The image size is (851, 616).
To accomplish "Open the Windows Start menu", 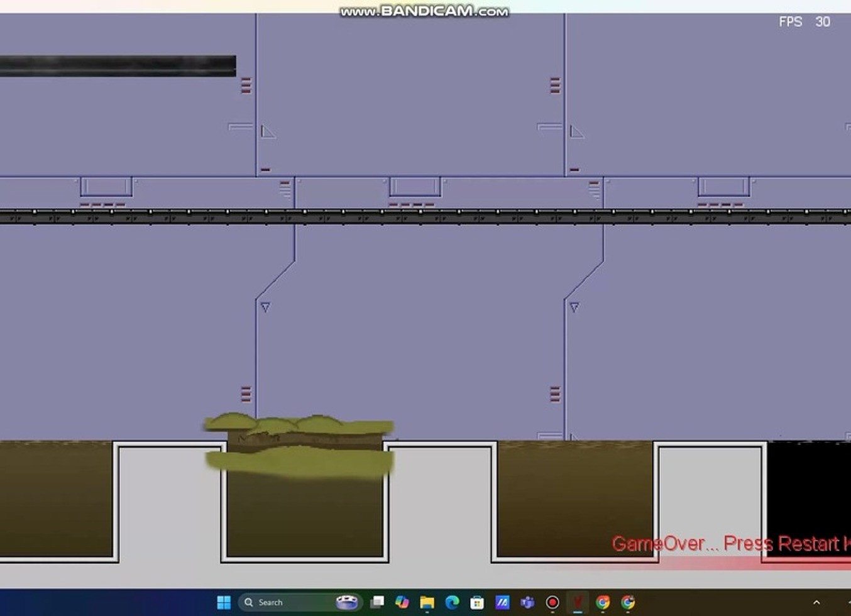I will click(224, 602).
